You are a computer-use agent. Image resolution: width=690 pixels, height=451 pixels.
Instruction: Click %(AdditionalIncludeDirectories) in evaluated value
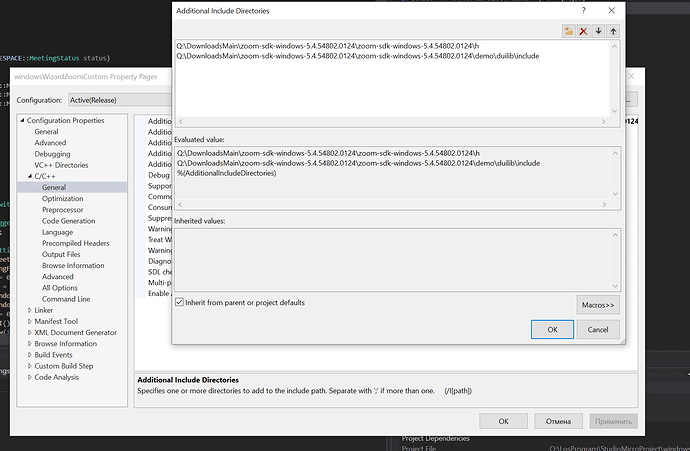227,173
